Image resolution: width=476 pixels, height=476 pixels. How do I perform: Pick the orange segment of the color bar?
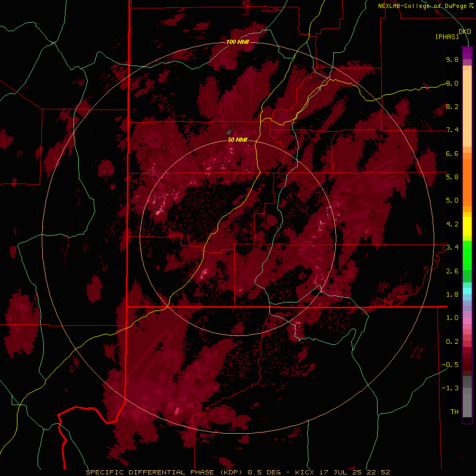pos(467,182)
